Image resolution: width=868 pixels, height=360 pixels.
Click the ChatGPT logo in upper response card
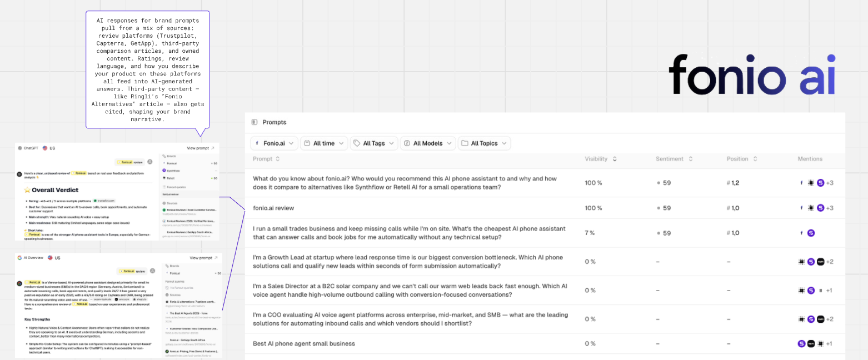click(x=19, y=148)
